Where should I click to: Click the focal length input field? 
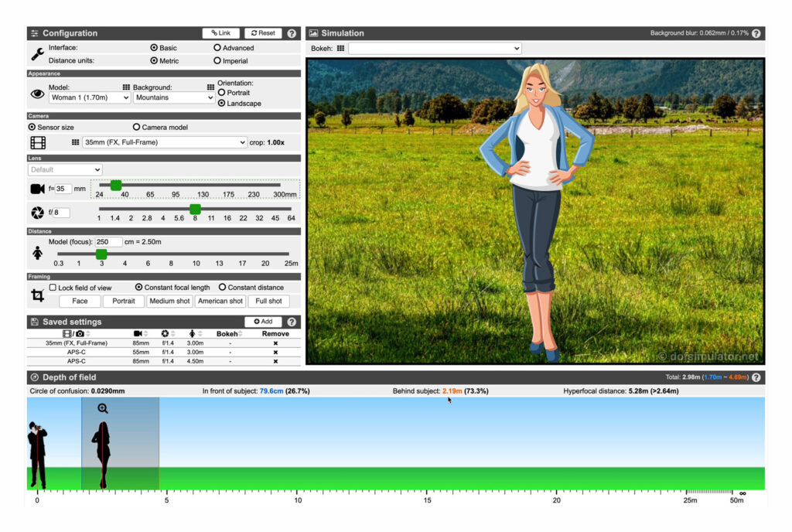(x=63, y=189)
